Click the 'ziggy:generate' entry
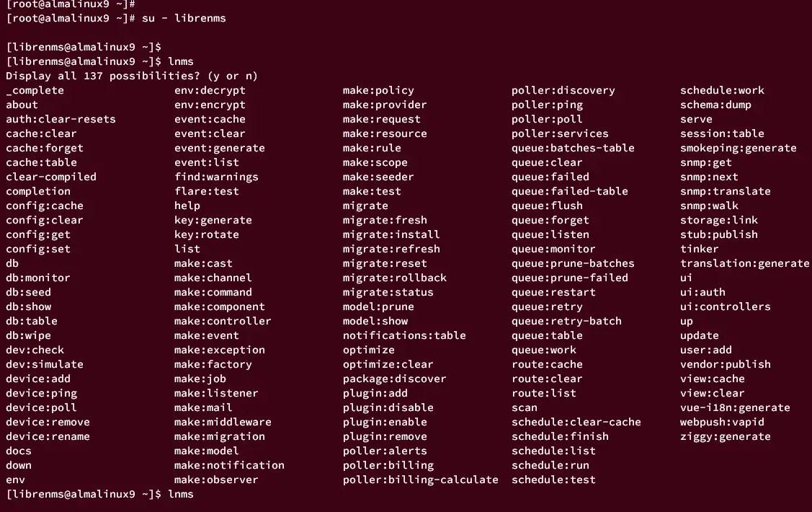812x512 pixels. point(725,437)
